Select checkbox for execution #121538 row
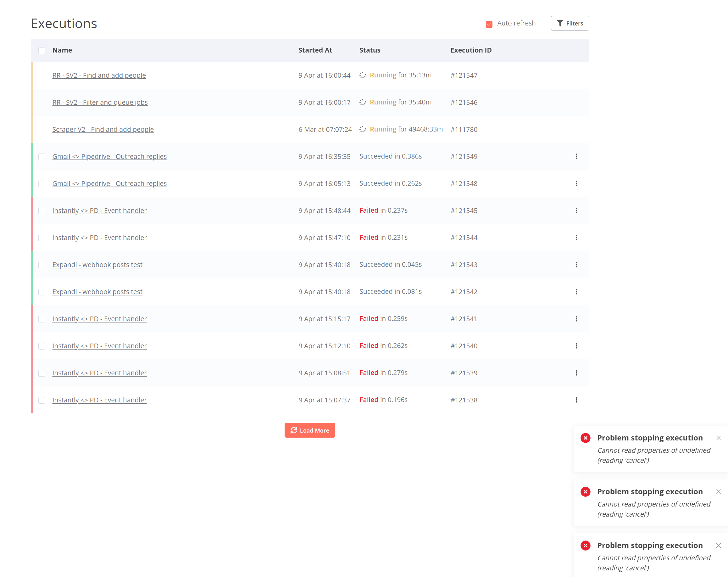 pyautogui.click(x=42, y=400)
